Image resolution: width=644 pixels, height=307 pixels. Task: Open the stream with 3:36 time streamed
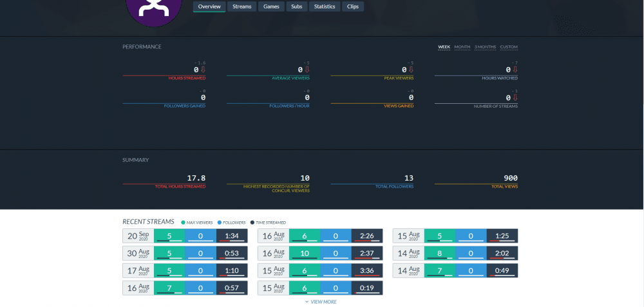click(366, 271)
